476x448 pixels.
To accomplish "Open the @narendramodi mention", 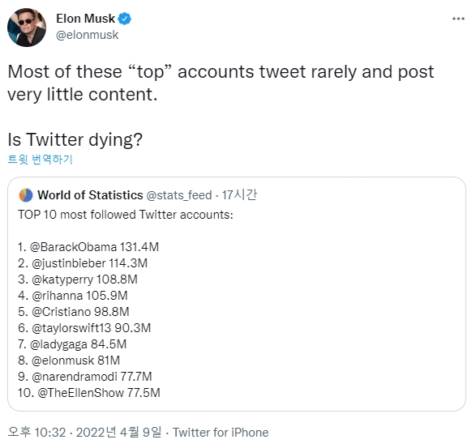I will click(75, 377).
